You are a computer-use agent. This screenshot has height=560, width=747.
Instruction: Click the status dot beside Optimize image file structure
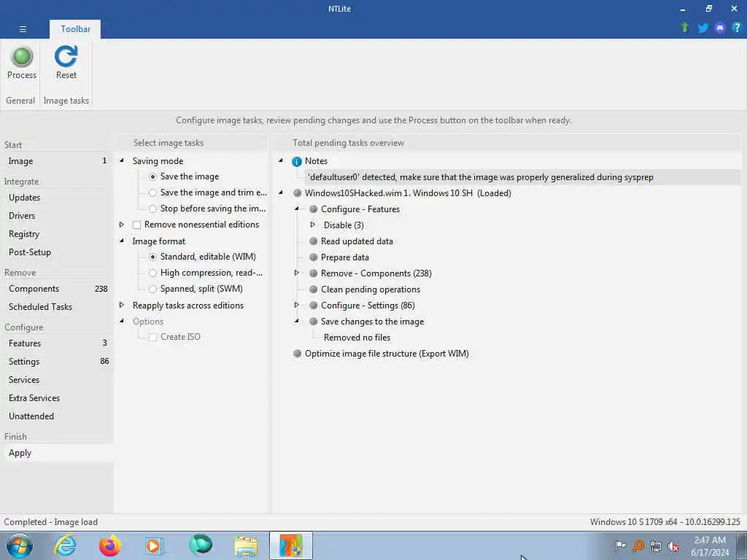pos(298,354)
